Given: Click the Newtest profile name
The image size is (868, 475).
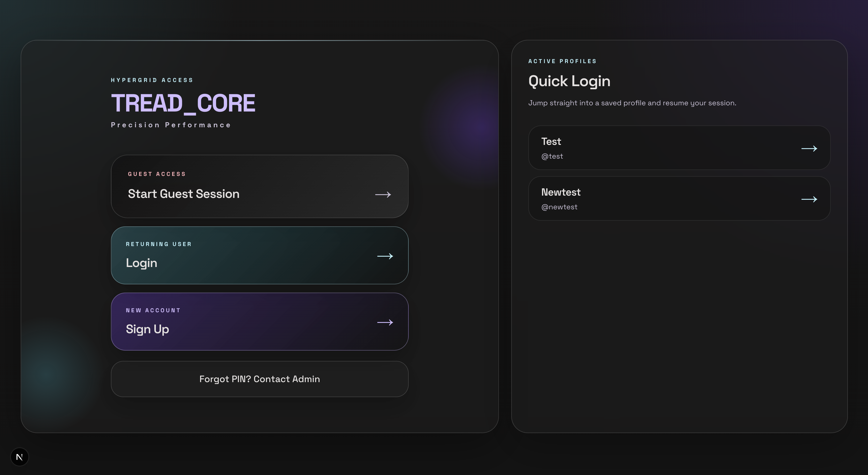Looking at the screenshot, I should pyautogui.click(x=561, y=192).
